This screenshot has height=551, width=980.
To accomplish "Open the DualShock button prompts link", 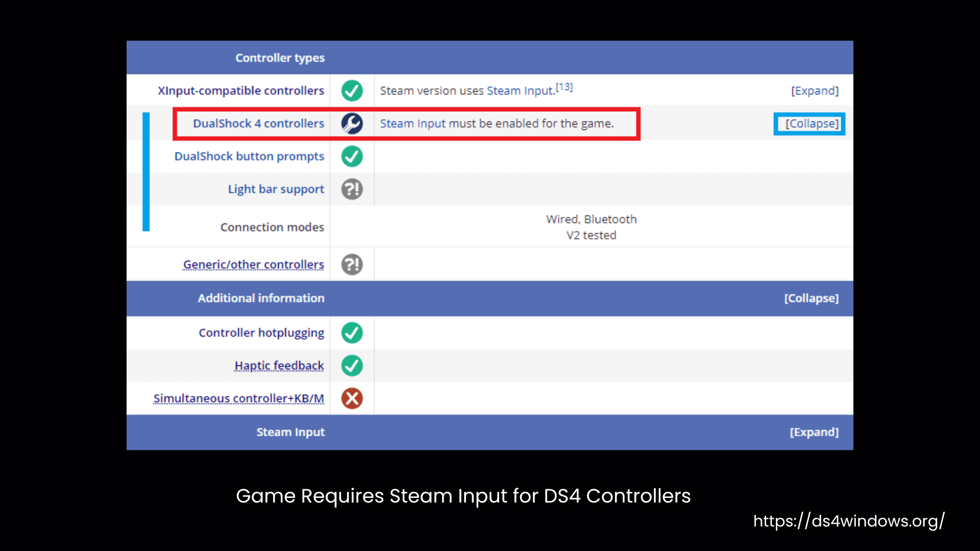I will pyautogui.click(x=249, y=157).
